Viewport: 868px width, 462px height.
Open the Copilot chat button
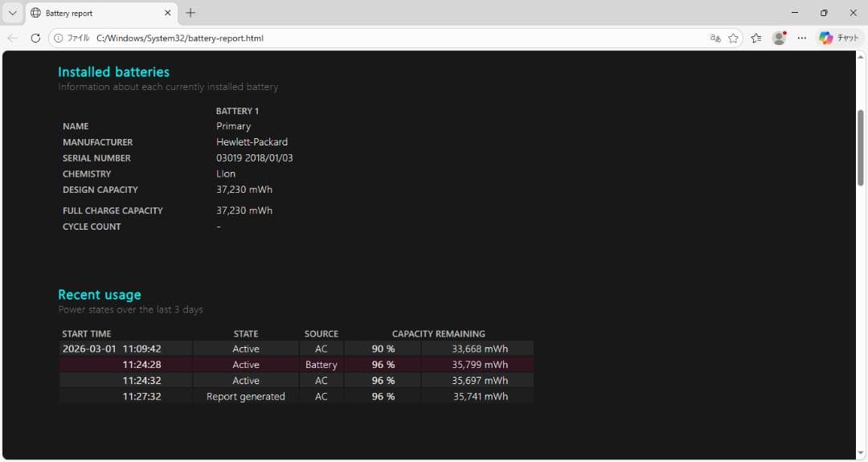click(x=841, y=38)
